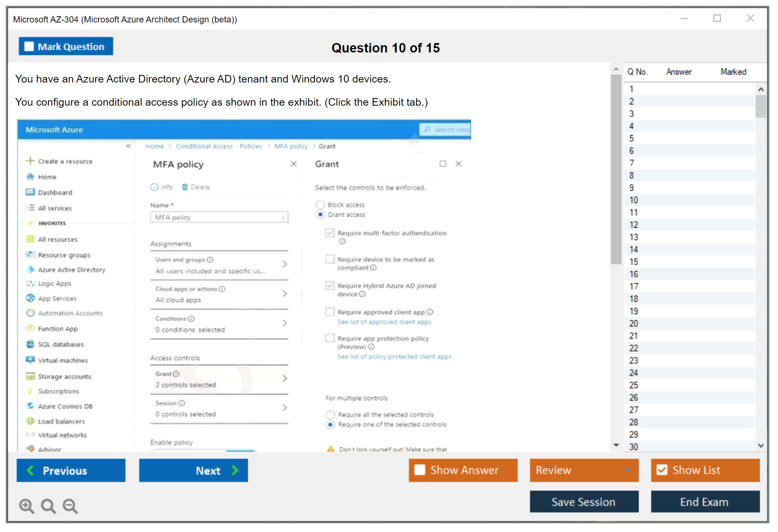Select the Block access radio button

(320, 205)
